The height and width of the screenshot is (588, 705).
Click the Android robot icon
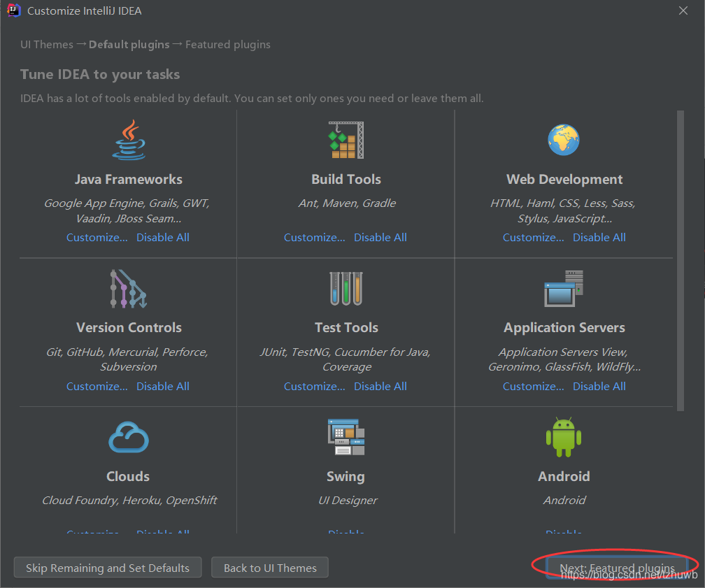click(x=564, y=437)
